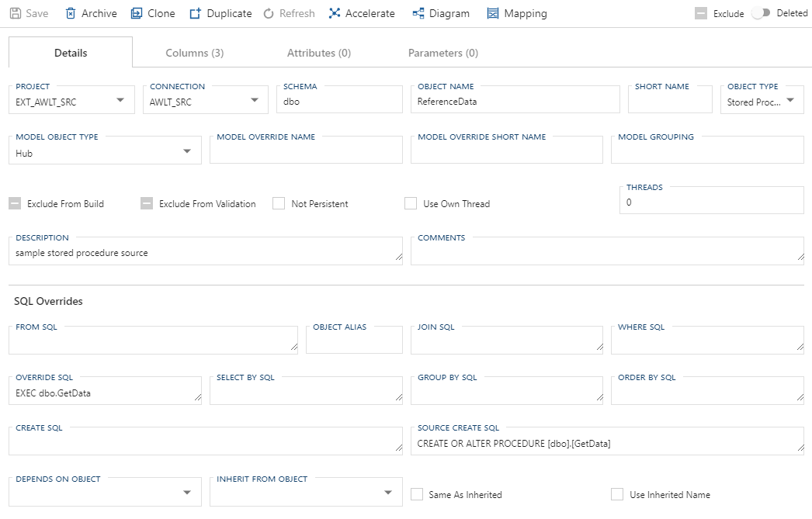Image resolution: width=812 pixels, height=519 pixels.
Task: Check the Same As Inherited checkbox
Action: tap(417, 494)
